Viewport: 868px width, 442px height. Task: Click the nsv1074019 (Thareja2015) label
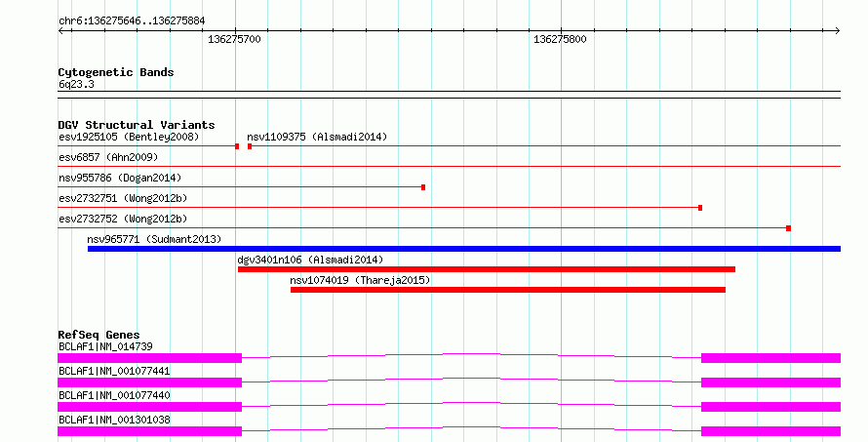pyautogui.click(x=360, y=280)
